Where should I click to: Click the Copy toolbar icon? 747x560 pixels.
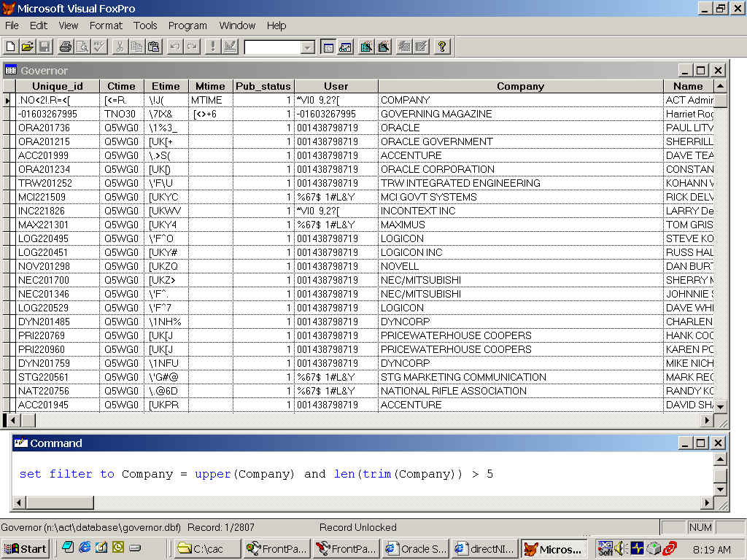coord(136,47)
